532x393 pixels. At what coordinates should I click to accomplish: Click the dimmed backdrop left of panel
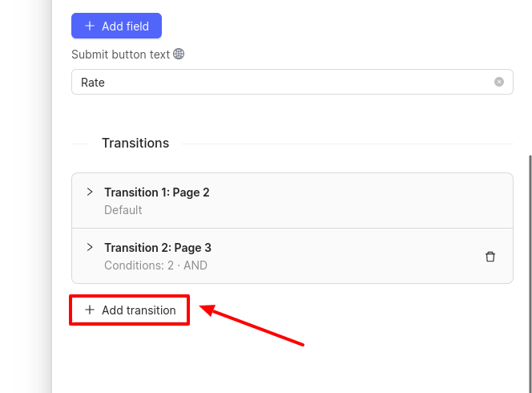coord(26,196)
